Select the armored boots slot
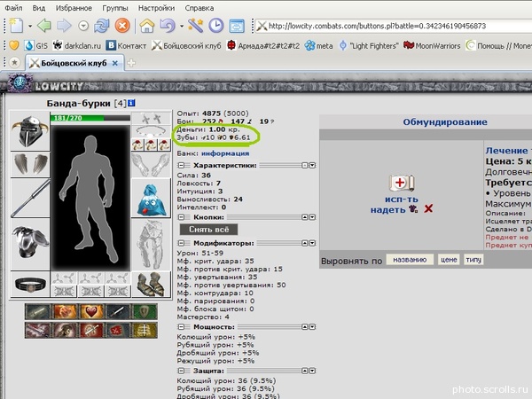 point(152,285)
